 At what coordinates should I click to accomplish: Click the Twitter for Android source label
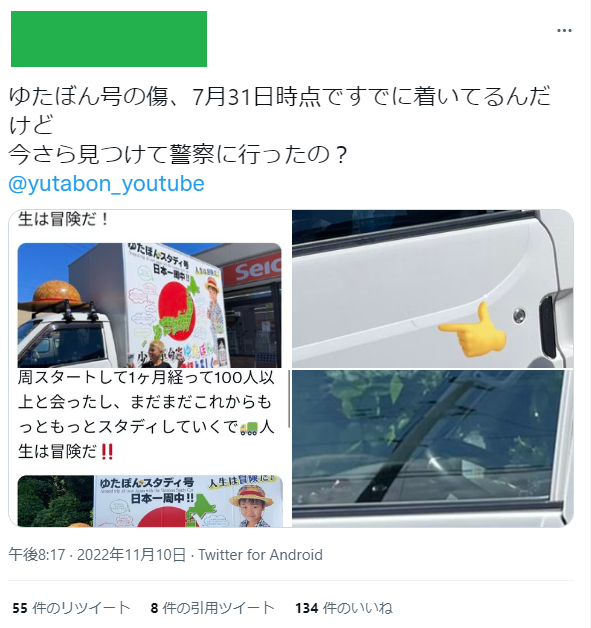coord(260,555)
